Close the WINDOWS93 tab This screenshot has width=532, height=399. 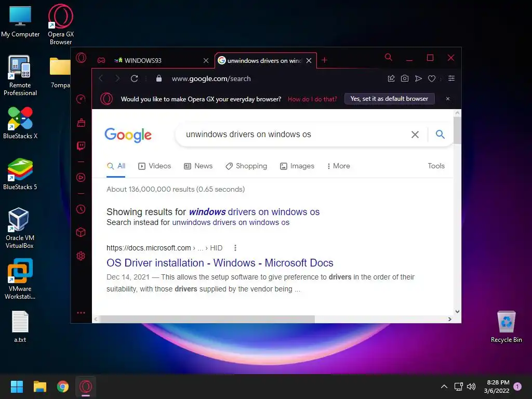coord(206,60)
